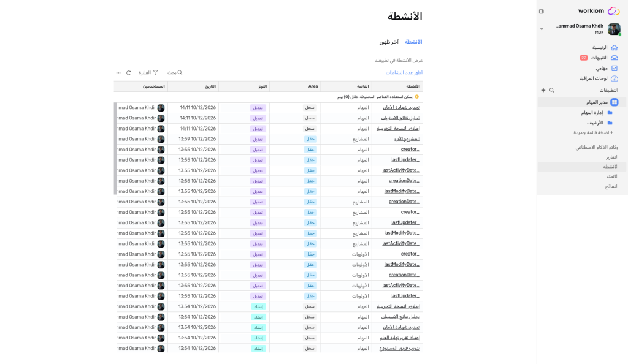The width and height of the screenshot is (628, 364).
Task: Click the 22 notifications badge
Action: tap(584, 58)
